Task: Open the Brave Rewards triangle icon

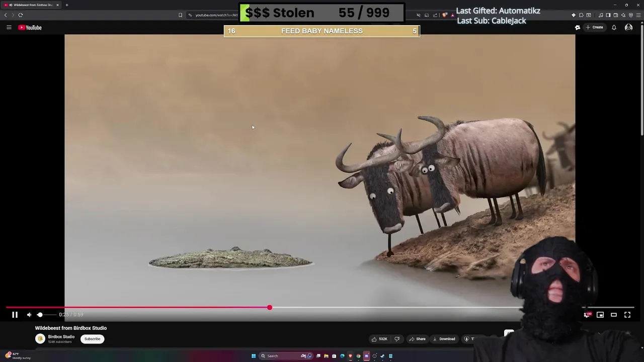Action: (452, 15)
